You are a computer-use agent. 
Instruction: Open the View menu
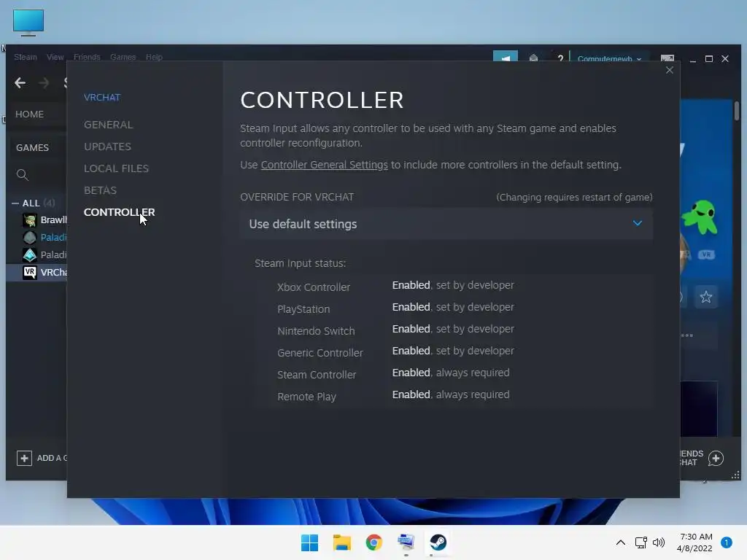point(55,57)
